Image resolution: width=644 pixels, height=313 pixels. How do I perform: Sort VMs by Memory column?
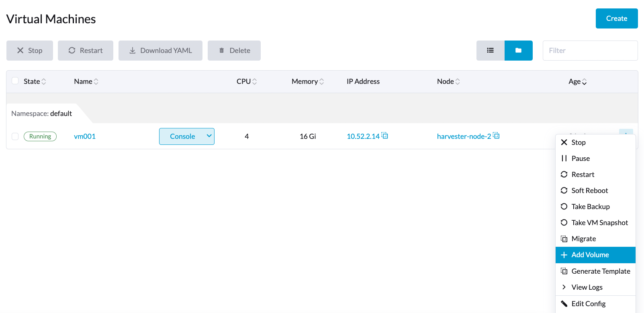tap(307, 81)
